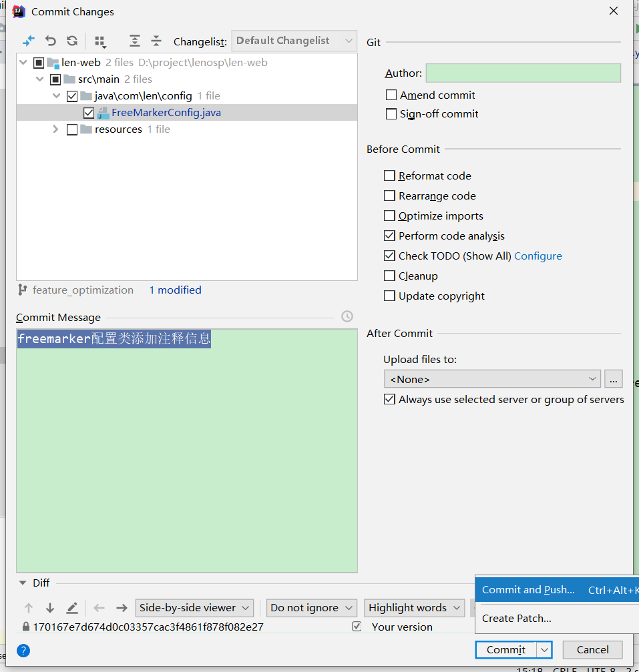Click the Expand All icon
Viewport: 639px width, 672px height.
click(x=135, y=41)
